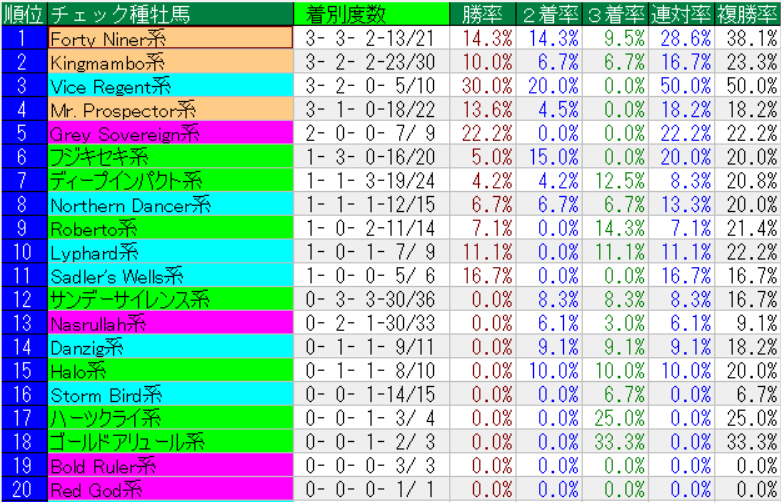Image resolution: width=782 pixels, height=502 pixels.
Task: Click the 28.6% 連対率 for Forty Niner系
Action: click(x=681, y=38)
